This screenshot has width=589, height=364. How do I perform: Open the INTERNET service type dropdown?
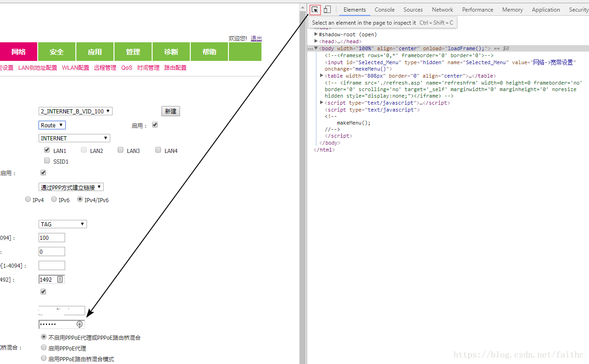pos(74,138)
